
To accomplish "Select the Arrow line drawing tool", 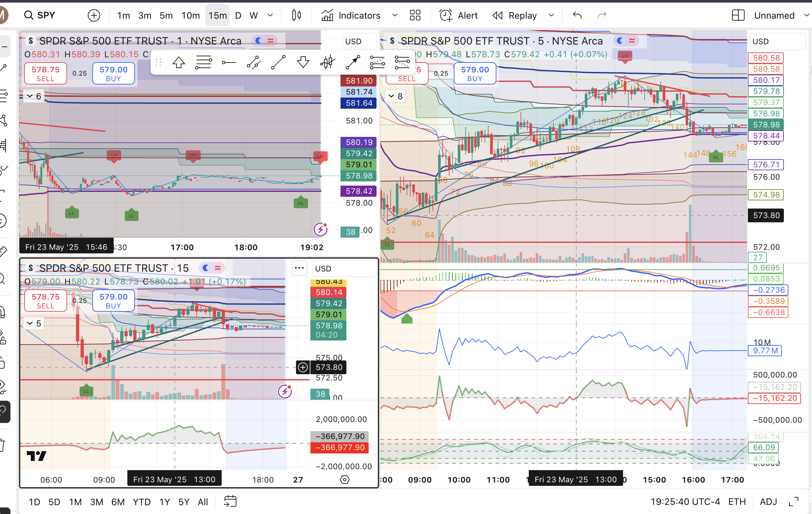I will pyautogui.click(x=352, y=63).
